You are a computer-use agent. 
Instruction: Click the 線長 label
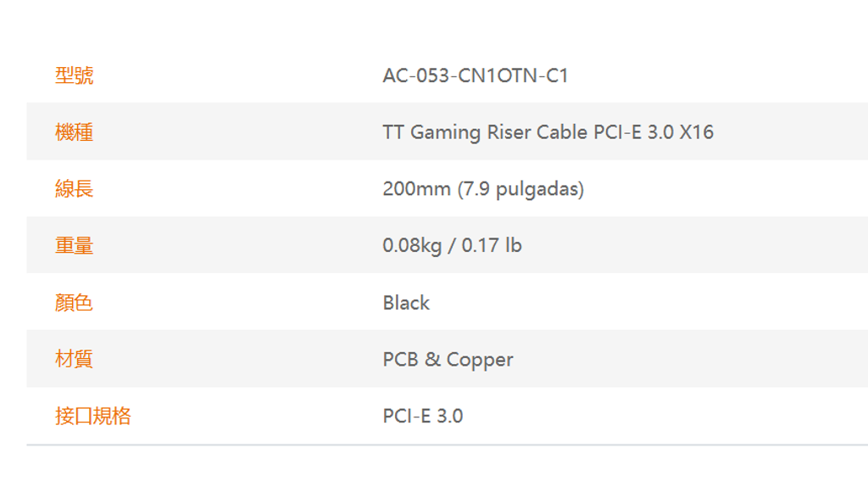pos(75,189)
